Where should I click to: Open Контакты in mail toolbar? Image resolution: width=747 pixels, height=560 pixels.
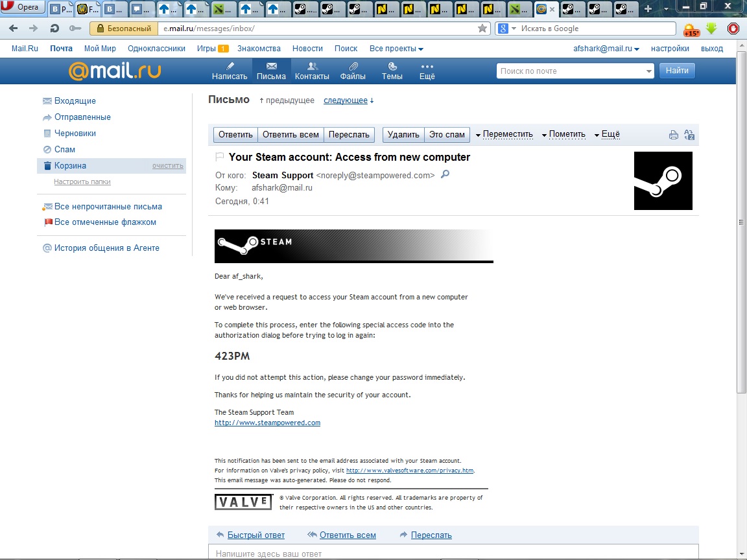coord(312,71)
